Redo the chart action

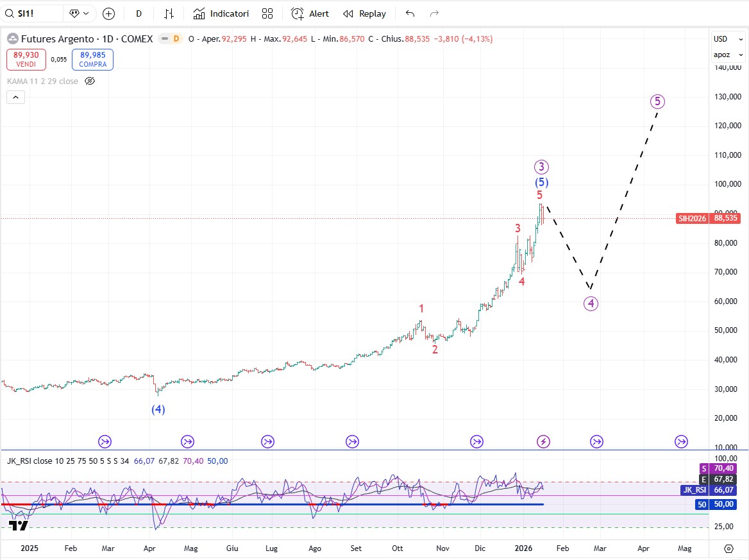tap(433, 14)
